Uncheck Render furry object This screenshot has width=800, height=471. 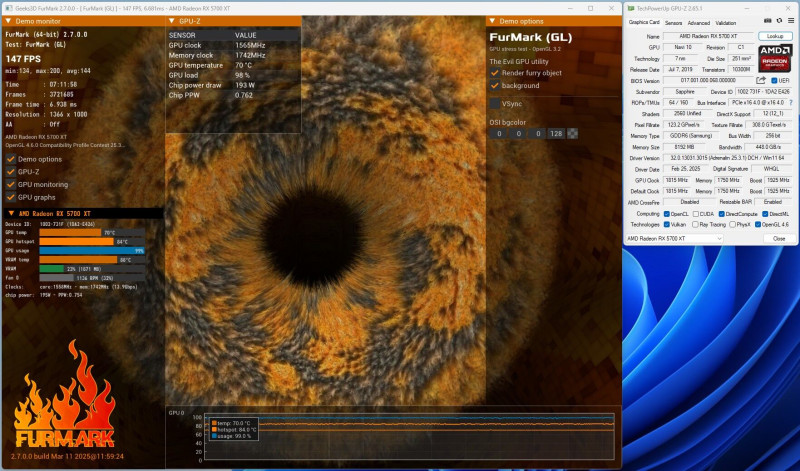click(494, 72)
